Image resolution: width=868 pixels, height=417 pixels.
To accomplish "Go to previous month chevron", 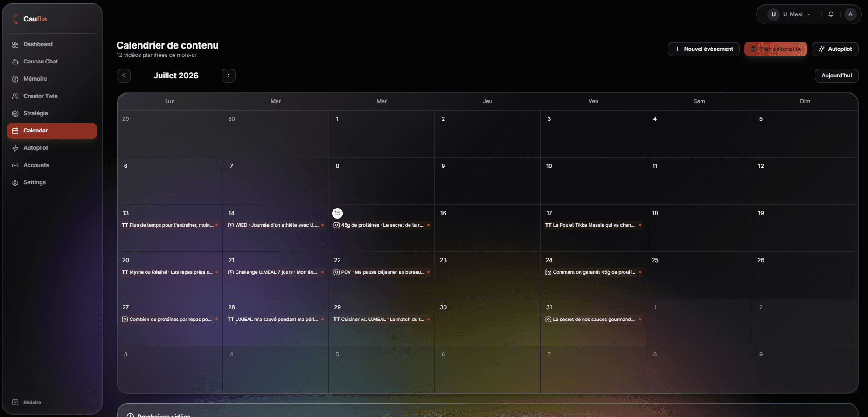I will [x=124, y=76].
